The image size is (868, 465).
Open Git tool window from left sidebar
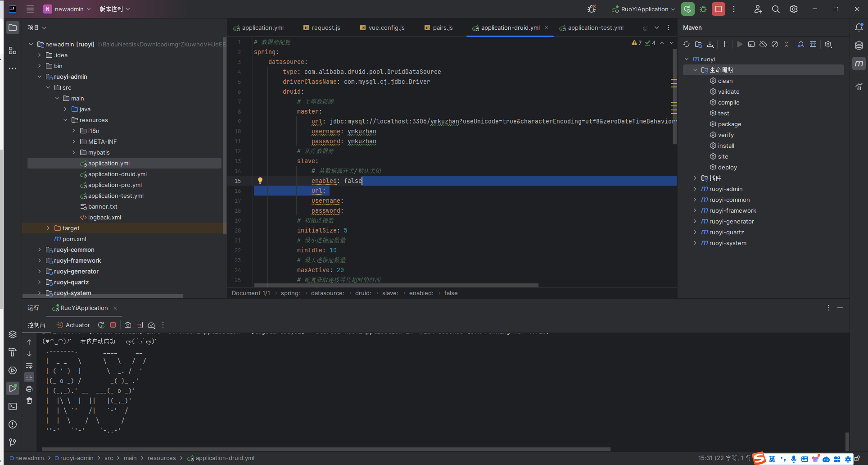coord(13,442)
